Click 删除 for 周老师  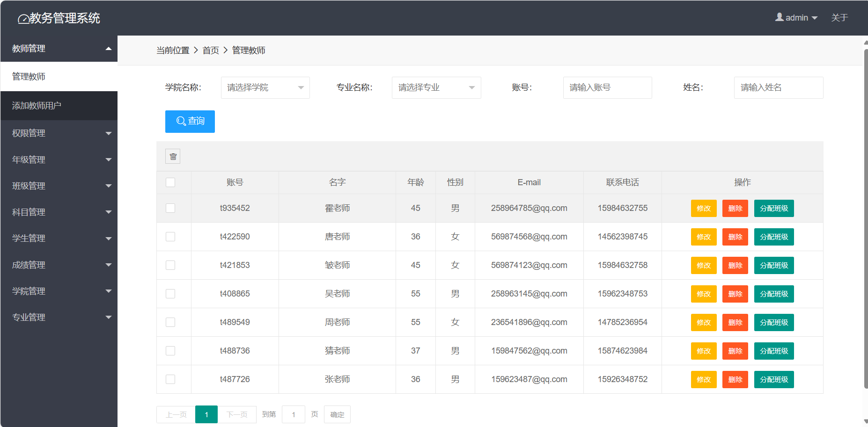pyautogui.click(x=735, y=322)
